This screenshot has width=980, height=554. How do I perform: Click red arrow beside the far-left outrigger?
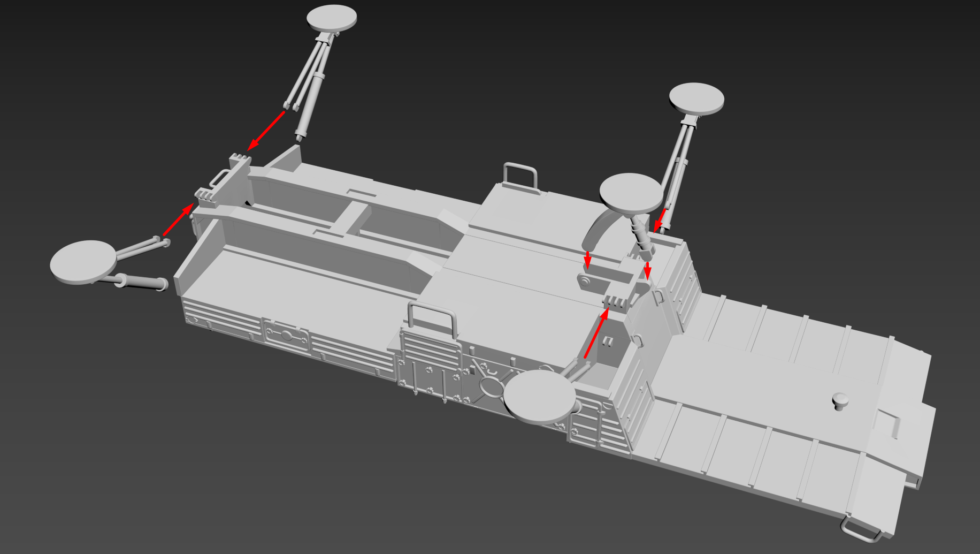click(x=178, y=220)
